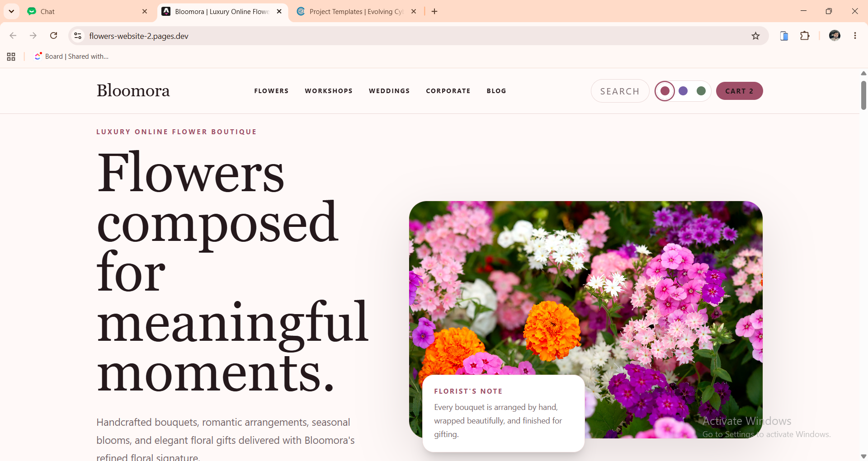The height and width of the screenshot is (461, 868).
Task: Reload the Bloomora page
Action: (x=53, y=36)
